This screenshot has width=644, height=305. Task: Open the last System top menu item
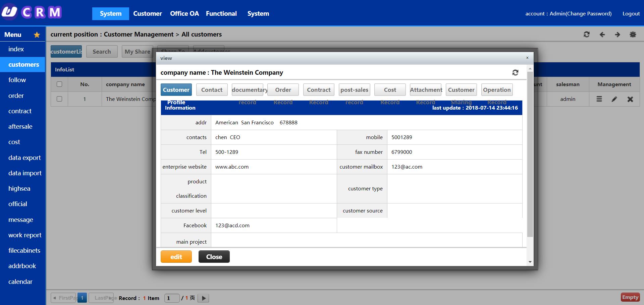(x=258, y=13)
